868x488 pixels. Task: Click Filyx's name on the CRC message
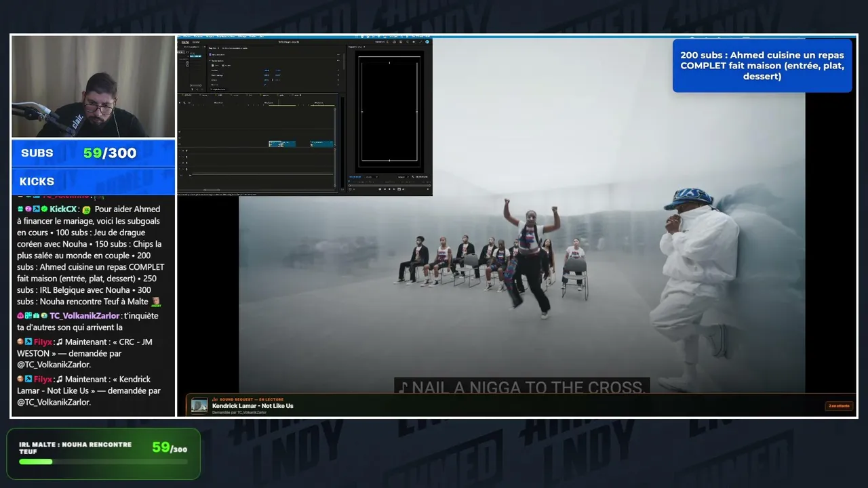point(43,342)
